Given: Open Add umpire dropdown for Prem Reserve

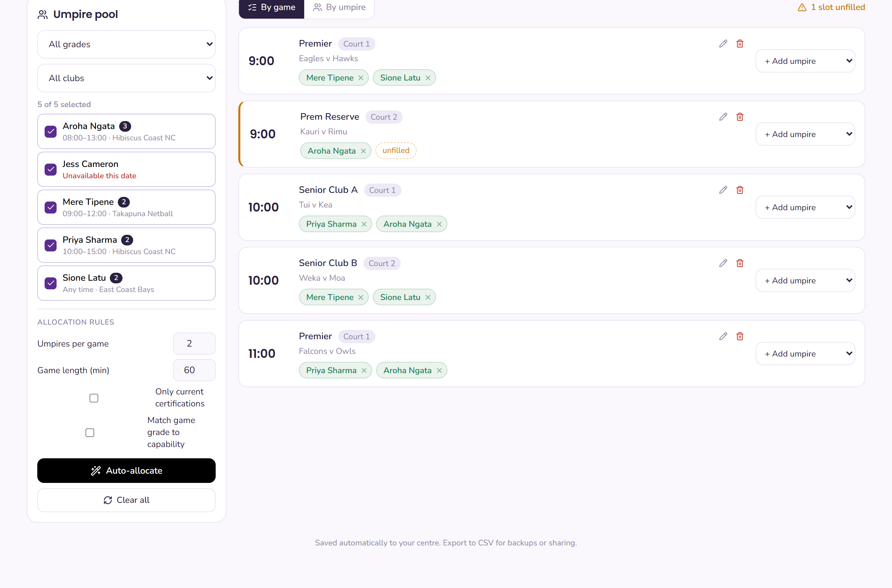Looking at the screenshot, I should [805, 134].
